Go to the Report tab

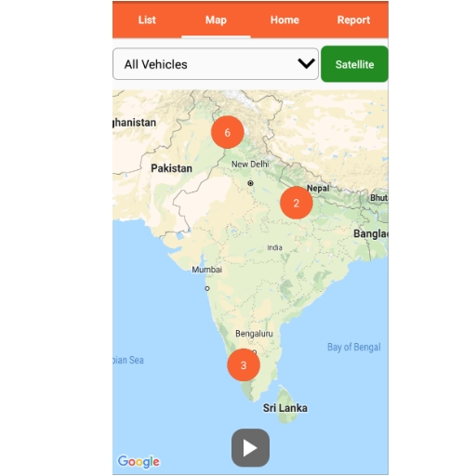pyautogui.click(x=353, y=20)
